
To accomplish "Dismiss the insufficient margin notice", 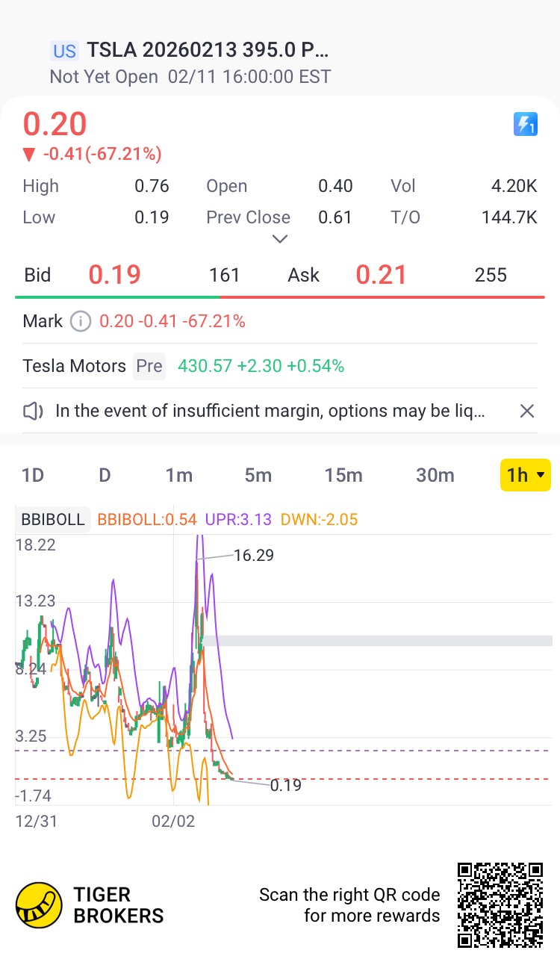I will (526, 411).
